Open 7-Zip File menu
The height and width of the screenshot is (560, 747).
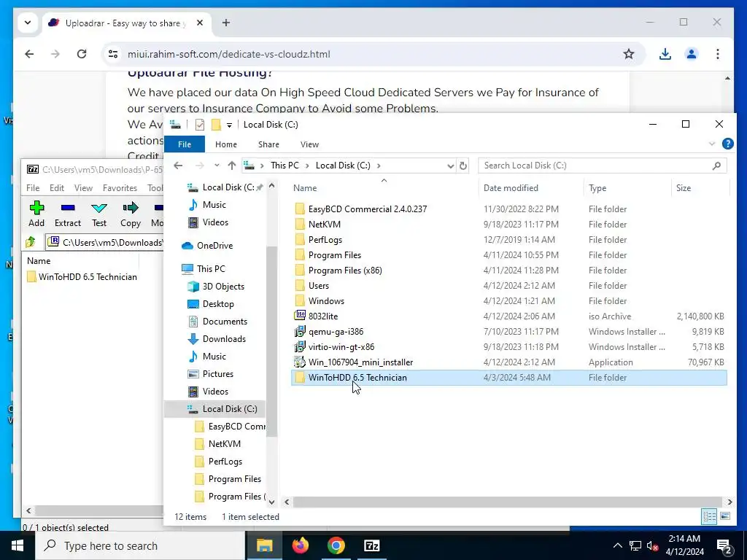(33, 188)
